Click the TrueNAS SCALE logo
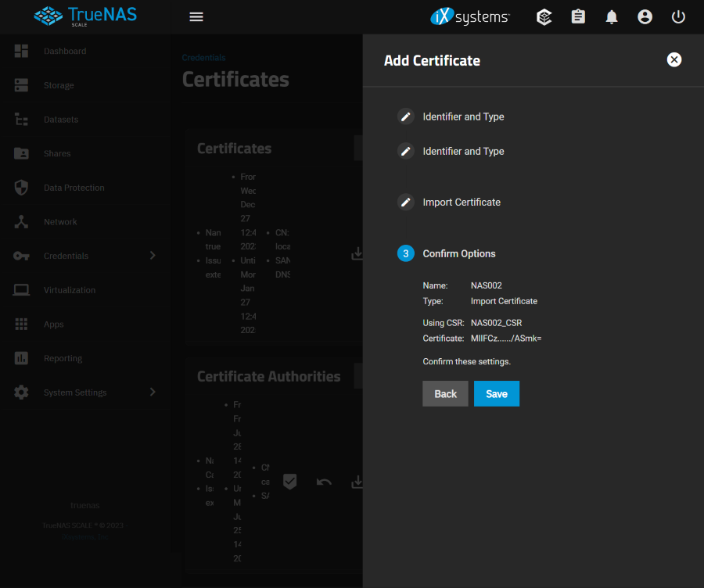This screenshot has height=588, width=704. (85, 16)
